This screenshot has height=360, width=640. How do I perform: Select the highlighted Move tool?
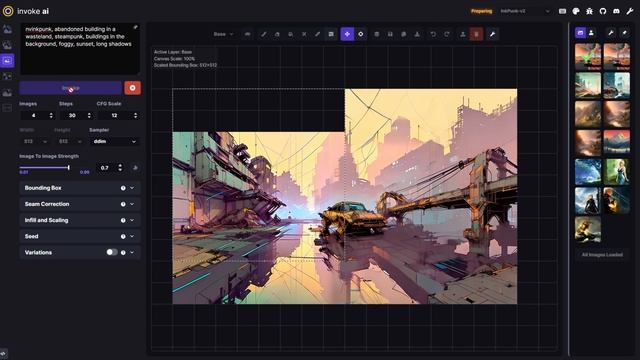[347, 34]
